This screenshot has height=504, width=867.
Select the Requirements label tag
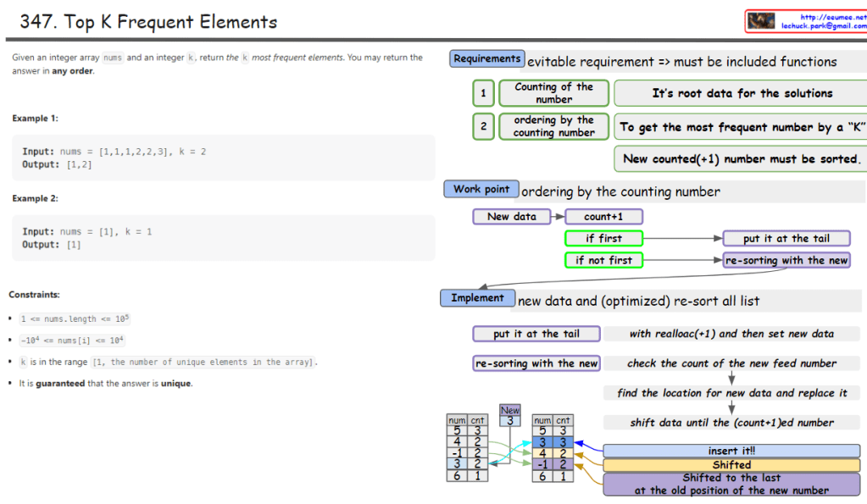coord(486,59)
